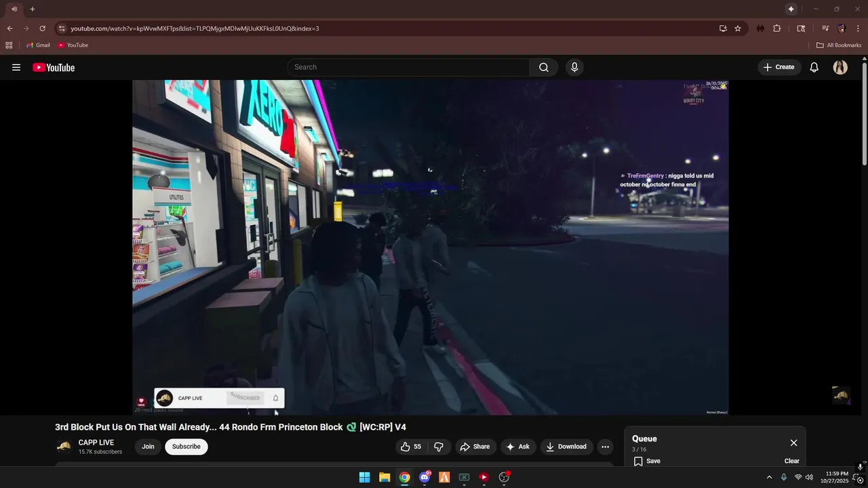Dislike the video with thumbs down
The height and width of the screenshot is (488, 868).
pyautogui.click(x=439, y=447)
